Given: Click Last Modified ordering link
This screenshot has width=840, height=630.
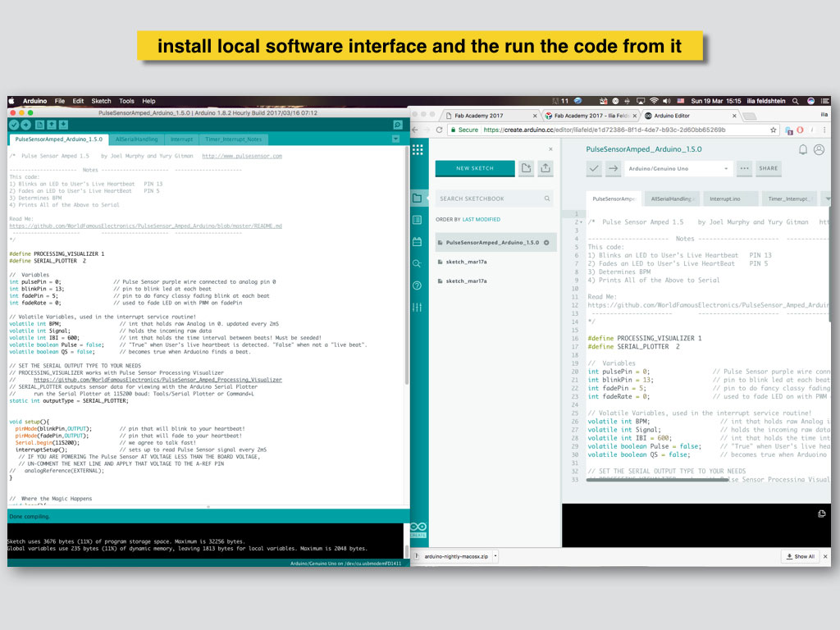Looking at the screenshot, I should coord(481,220).
